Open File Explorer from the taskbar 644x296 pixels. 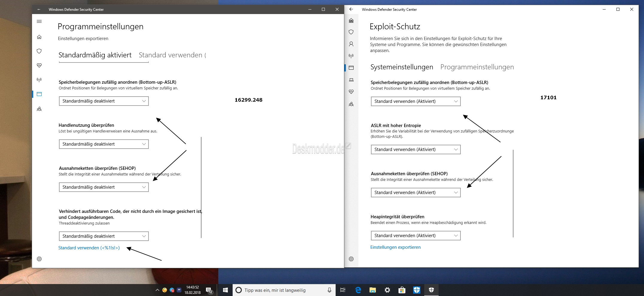[372, 290]
